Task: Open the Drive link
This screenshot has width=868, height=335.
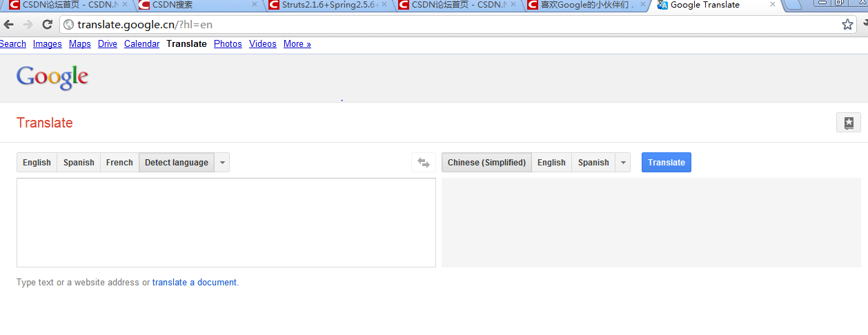Action: pyautogui.click(x=108, y=44)
